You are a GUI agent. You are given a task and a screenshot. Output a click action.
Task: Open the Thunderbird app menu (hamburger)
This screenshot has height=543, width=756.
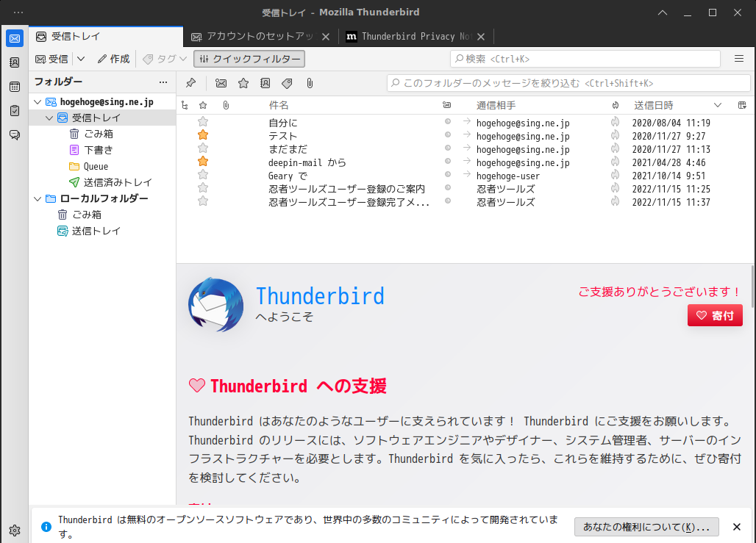tap(739, 59)
